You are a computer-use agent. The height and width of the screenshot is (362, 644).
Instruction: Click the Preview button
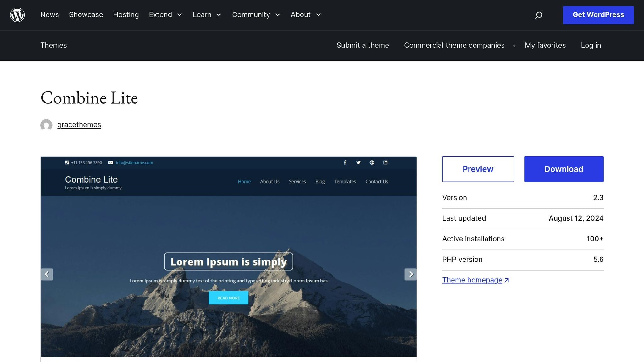point(478,169)
